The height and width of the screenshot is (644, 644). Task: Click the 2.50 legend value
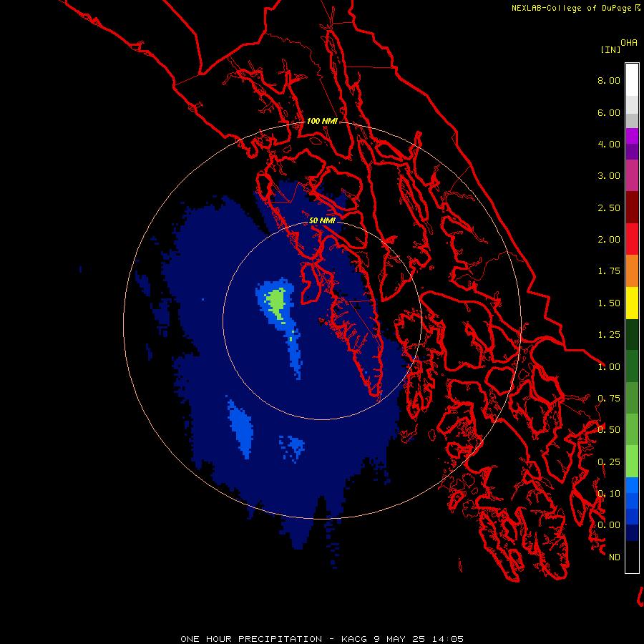(609, 208)
